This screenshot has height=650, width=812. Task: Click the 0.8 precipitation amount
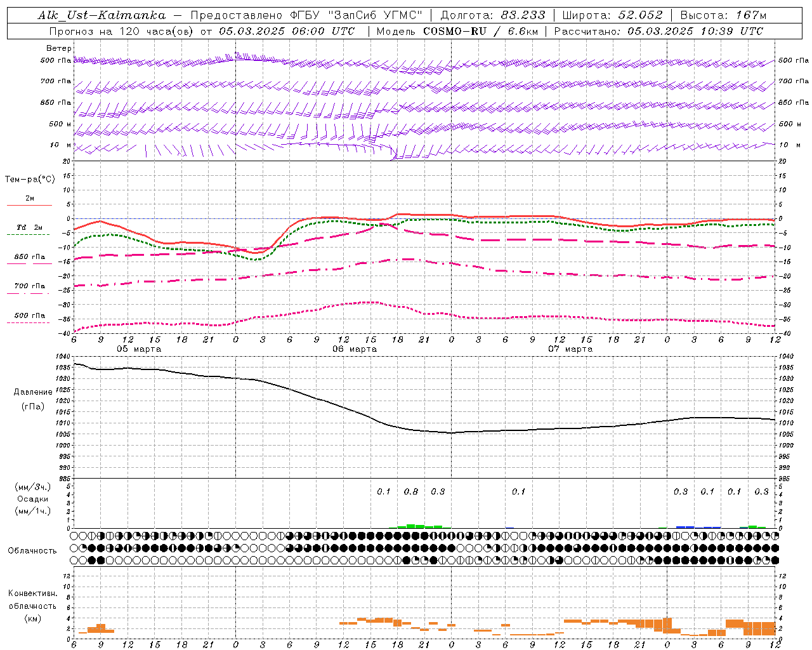point(411,491)
